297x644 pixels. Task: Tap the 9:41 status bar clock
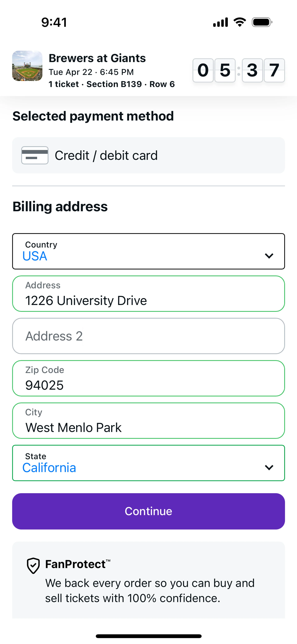click(54, 22)
